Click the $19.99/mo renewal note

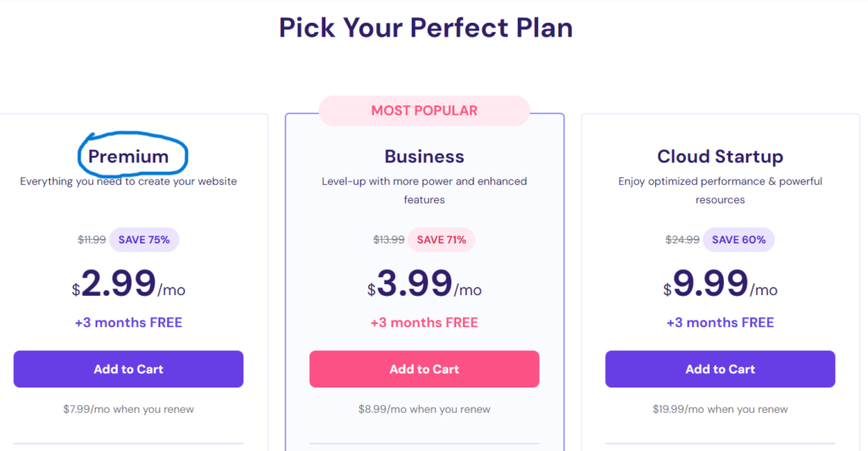[720, 409]
